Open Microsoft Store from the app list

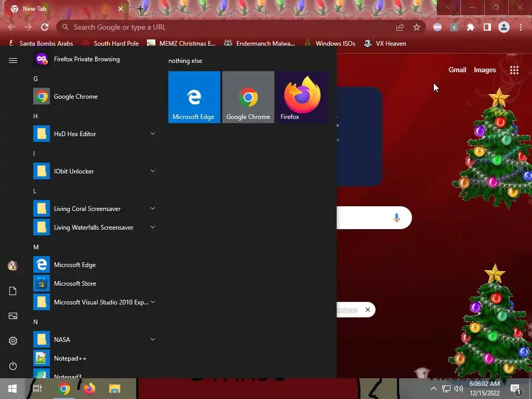coord(95,283)
